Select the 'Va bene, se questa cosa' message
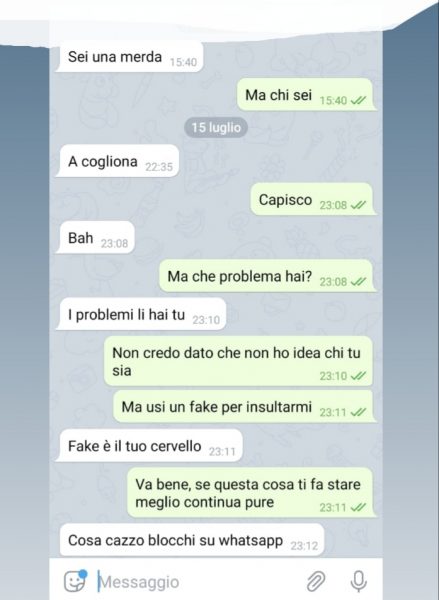This screenshot has width=439, height=600. 251,493
